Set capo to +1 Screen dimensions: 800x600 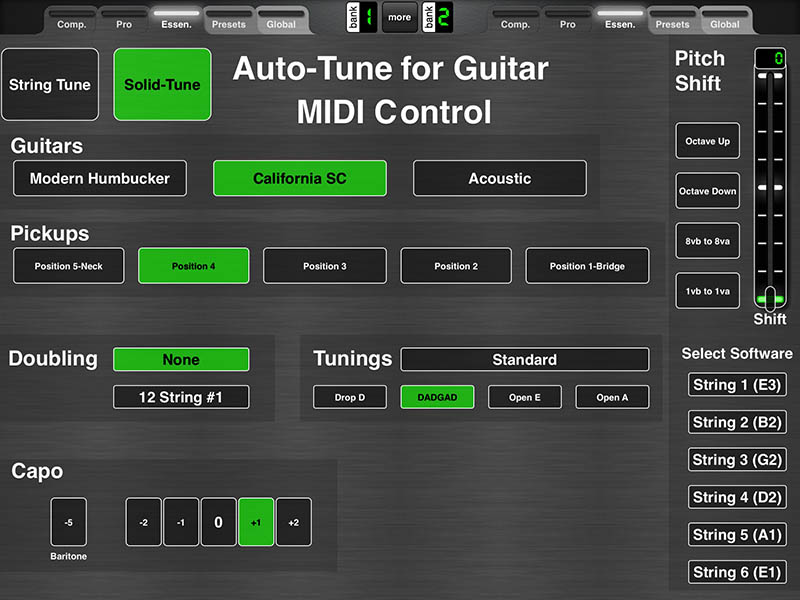click(x=256, y=522)
